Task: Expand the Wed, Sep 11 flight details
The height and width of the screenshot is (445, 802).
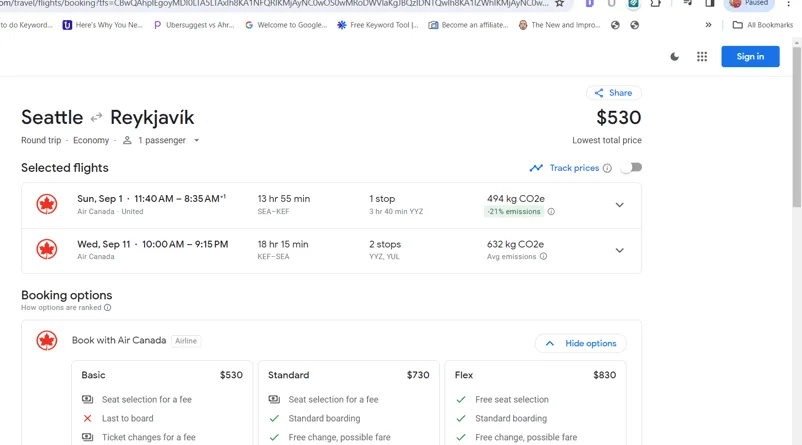Action: coord(619,251)
